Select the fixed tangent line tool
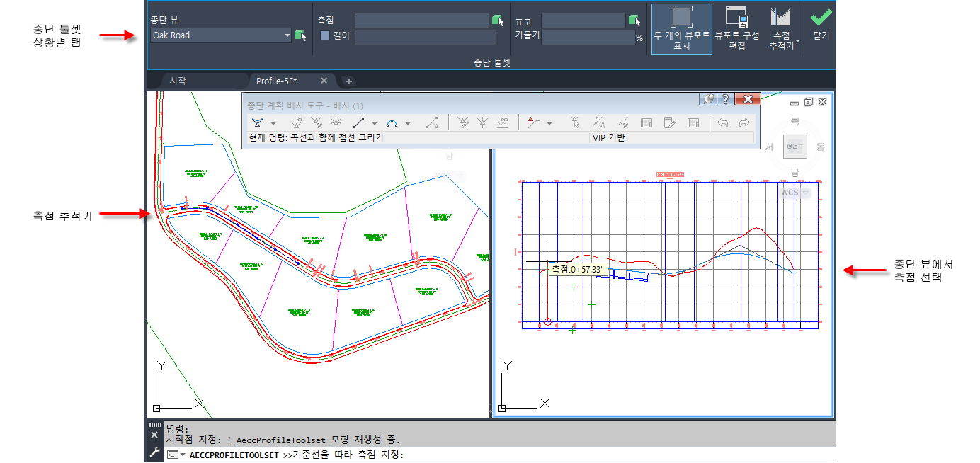Screen dimensions: 980x463 click(358, 122)
